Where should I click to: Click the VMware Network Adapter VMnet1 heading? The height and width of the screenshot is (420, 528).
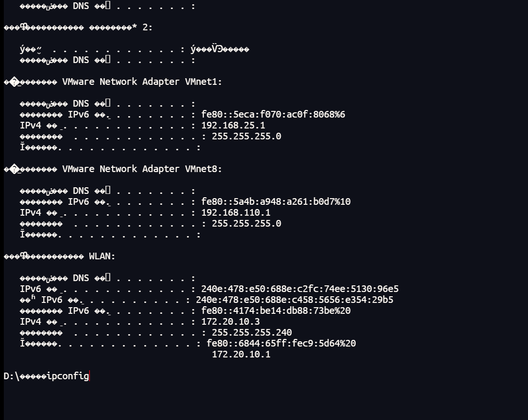point(142,82)
